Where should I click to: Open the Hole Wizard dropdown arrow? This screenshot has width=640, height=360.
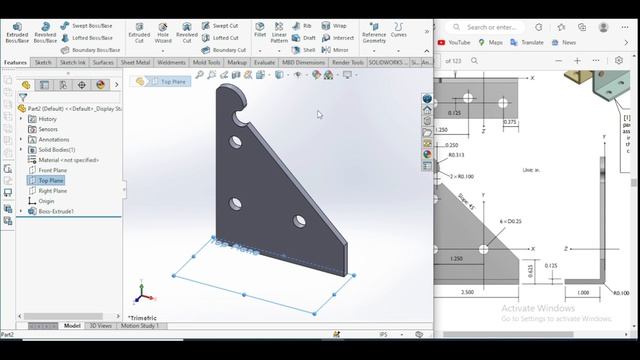163,51
